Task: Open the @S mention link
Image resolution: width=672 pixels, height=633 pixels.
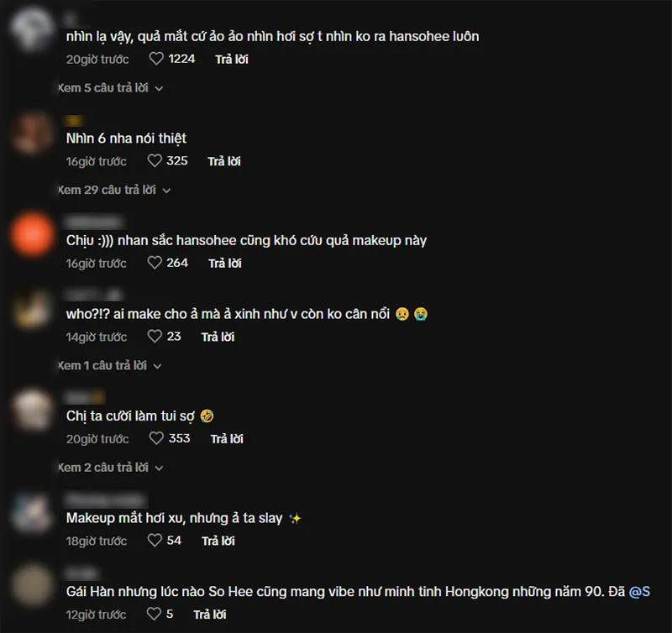Action: [x=639, y=592]
